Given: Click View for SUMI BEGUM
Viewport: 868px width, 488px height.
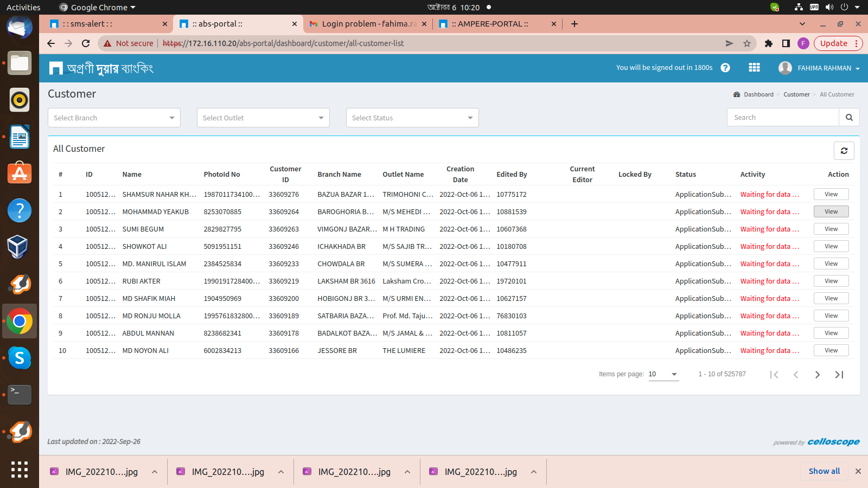Looking at the screenshot, I should click(831, 229).
